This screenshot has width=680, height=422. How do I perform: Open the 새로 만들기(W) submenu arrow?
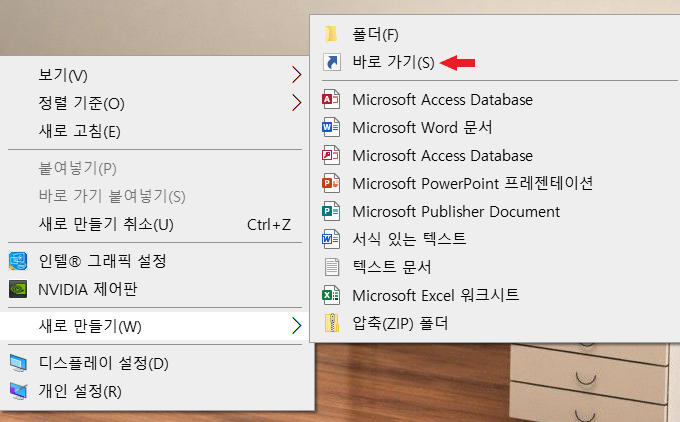click(x=297, y=326)
